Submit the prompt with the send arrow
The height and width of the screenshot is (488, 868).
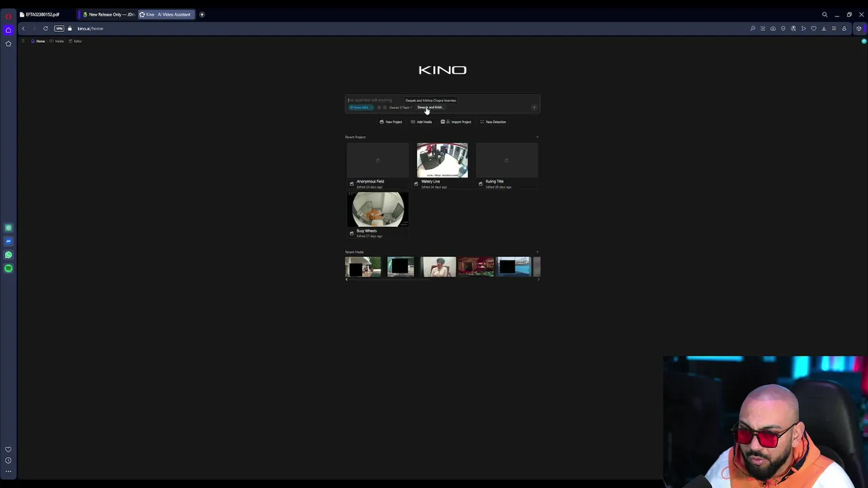point(534,107)
